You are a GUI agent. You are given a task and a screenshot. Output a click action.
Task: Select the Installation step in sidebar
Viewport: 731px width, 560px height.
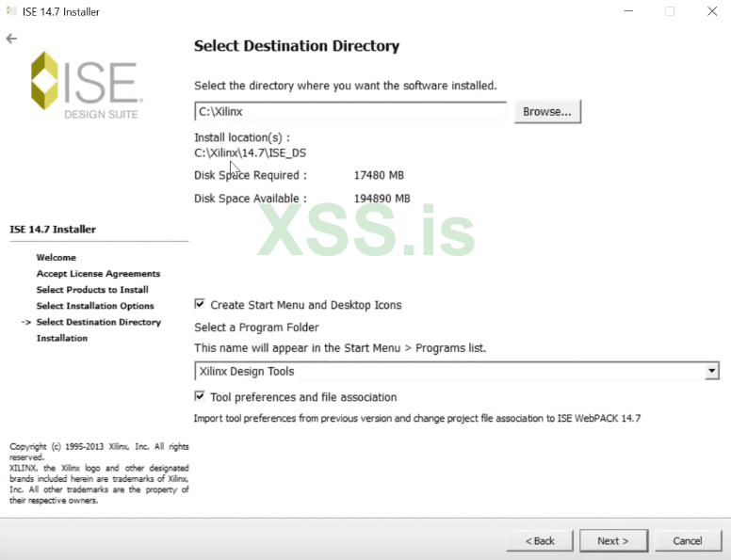pos(62,338)
